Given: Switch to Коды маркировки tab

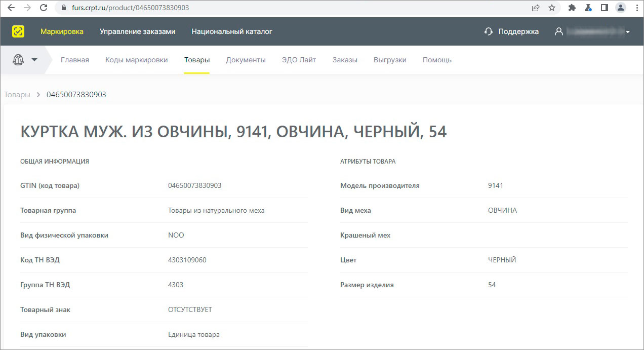Looking at the screenshot, I should click(136, 60).
